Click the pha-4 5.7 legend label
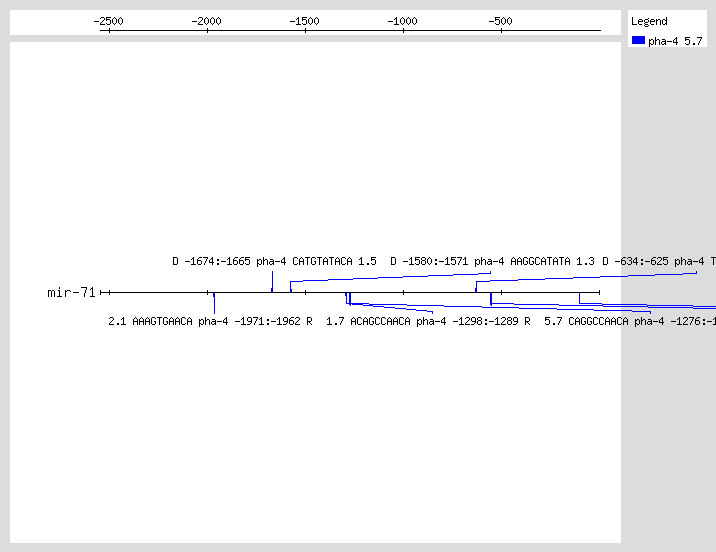This screenshot has height=552, width=716. click(676, 41)
